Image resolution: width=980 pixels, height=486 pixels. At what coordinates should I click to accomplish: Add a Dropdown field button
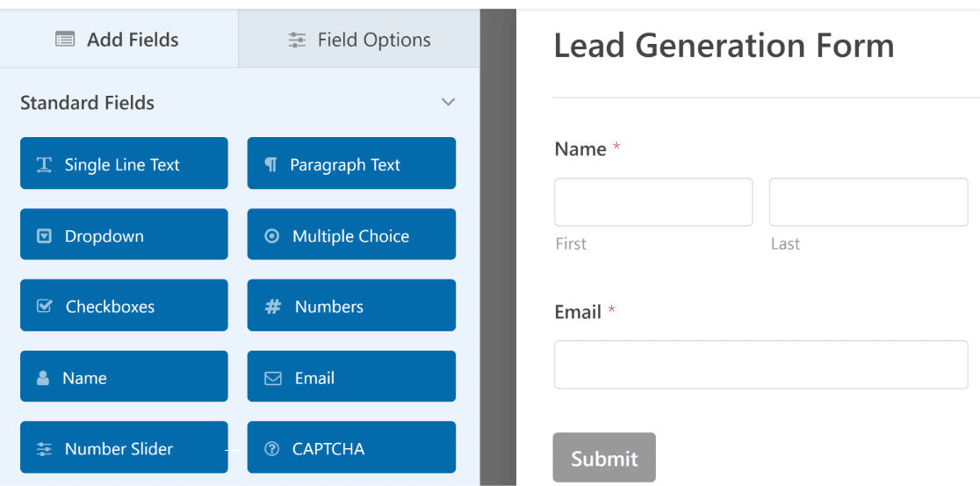[124, 234]
